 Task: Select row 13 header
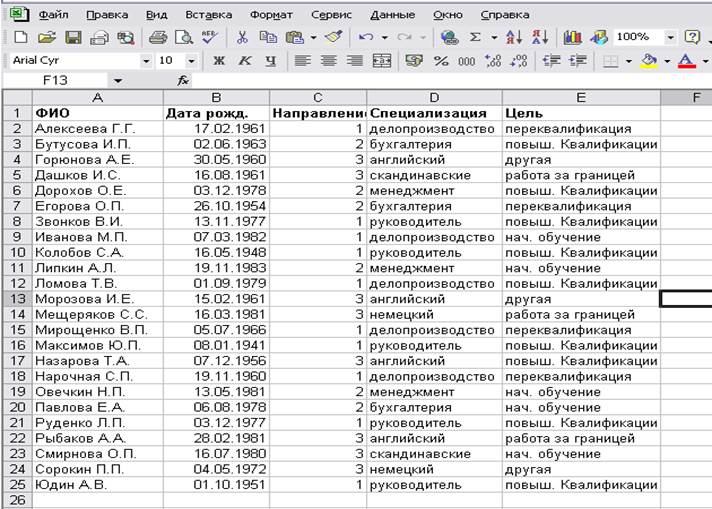pos(15,298)
